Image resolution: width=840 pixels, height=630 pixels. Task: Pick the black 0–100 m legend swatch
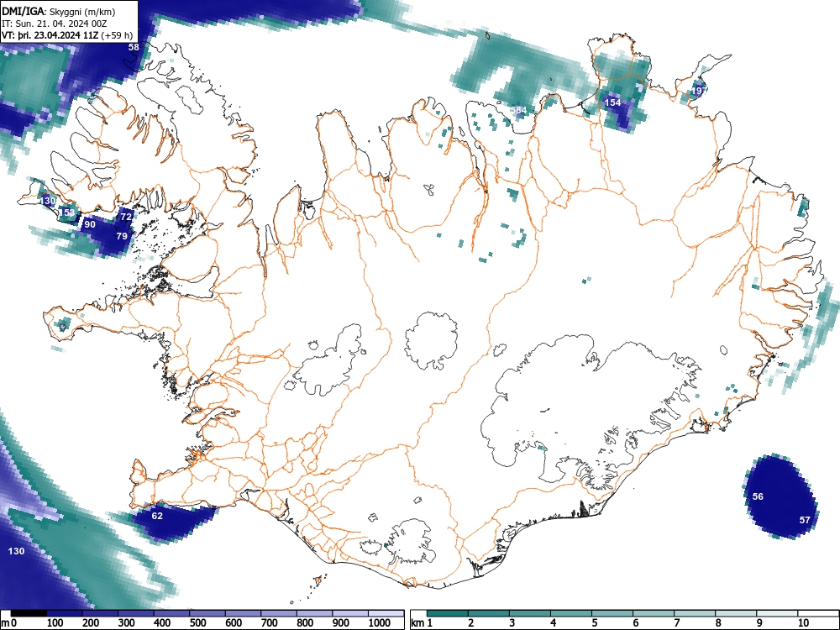coord(29,613)
